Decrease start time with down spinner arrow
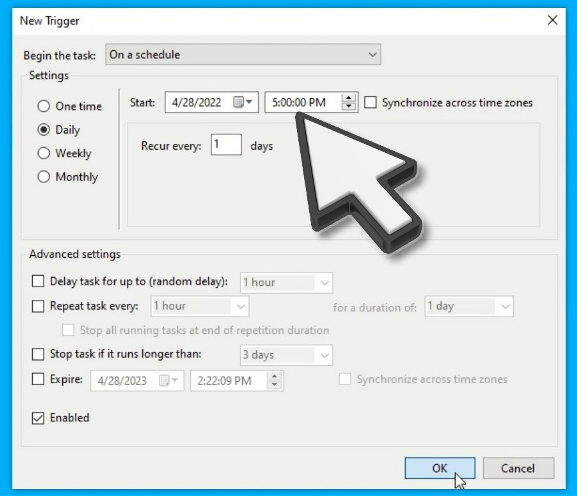Screen dimensions: 577x496 coord(348,106)
